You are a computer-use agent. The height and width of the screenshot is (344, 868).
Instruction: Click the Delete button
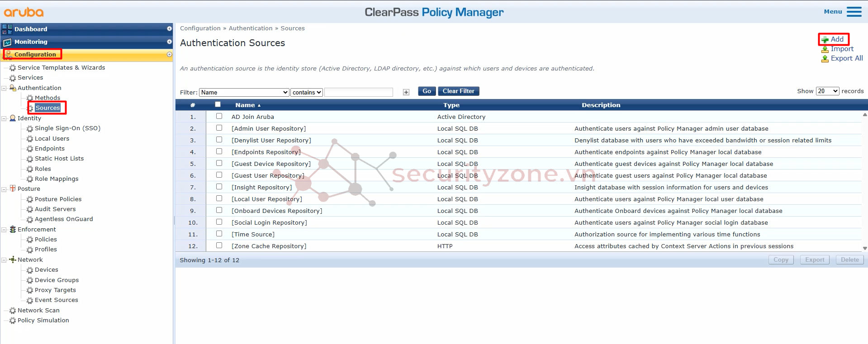coord(850,259)
